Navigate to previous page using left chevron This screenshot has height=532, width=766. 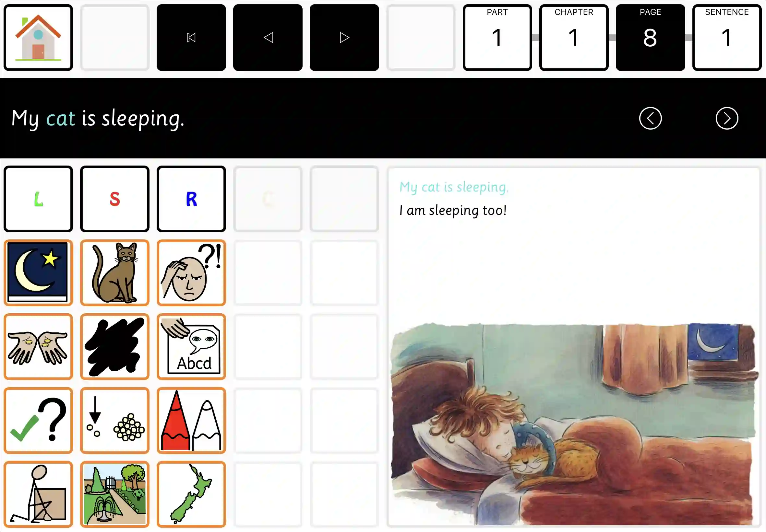(650, 118)
